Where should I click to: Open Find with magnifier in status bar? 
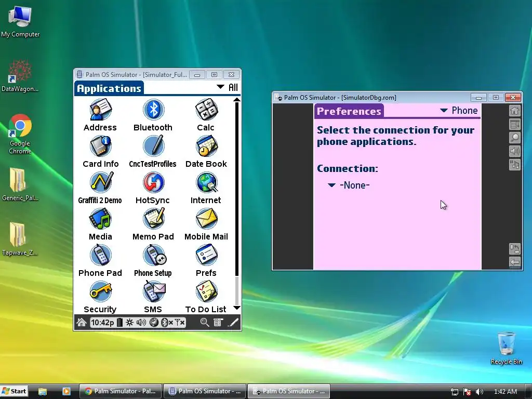pos(204,322)
